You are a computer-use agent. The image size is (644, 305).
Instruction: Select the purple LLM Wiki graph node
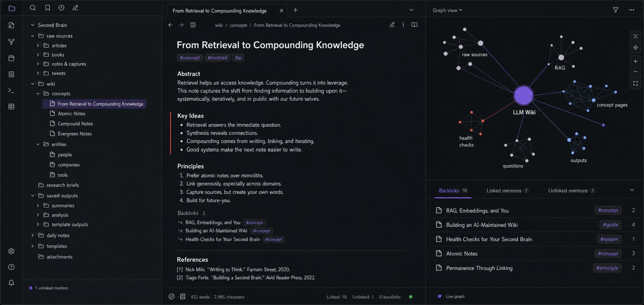click(523, 95)
